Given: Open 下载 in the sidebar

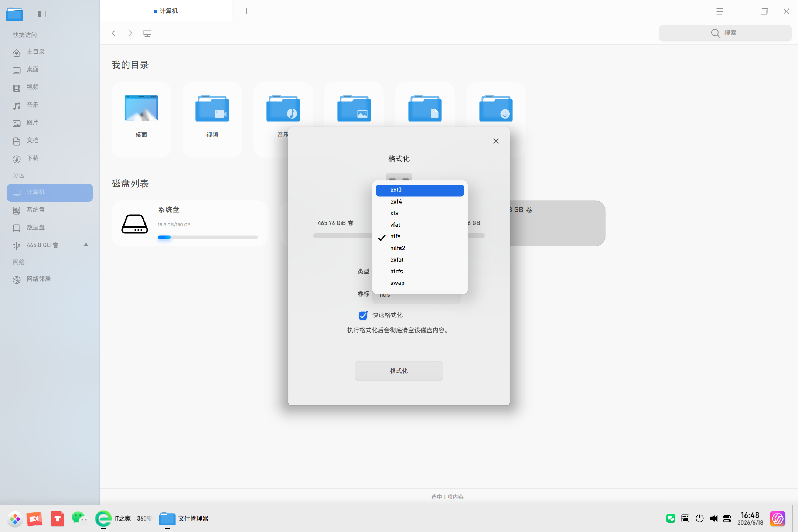Looking at the screenshot, I should pos(50,158).
